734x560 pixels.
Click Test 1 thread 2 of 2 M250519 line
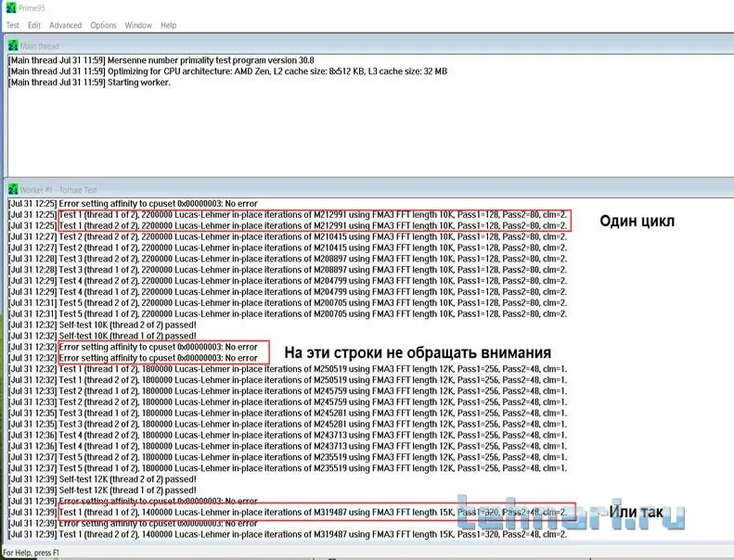[x=288, y=380]
